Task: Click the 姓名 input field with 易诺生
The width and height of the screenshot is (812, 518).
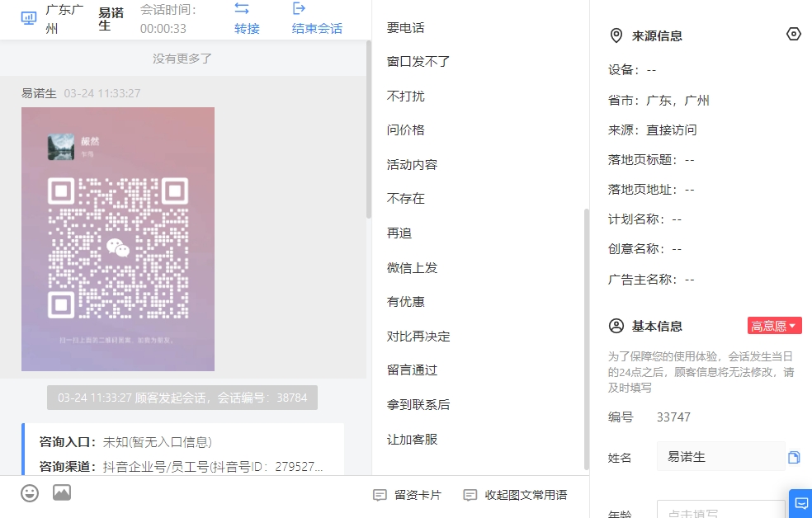Action: (x=721, y=457)
